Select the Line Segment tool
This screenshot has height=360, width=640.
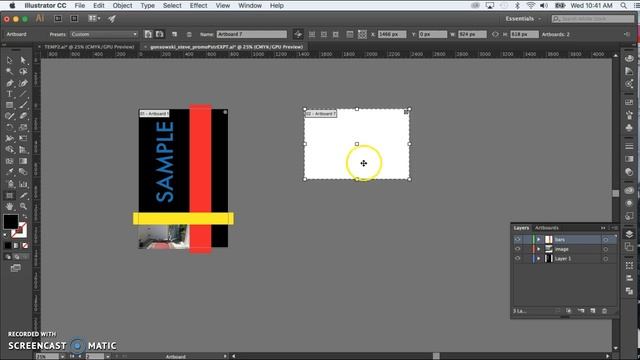23,94
